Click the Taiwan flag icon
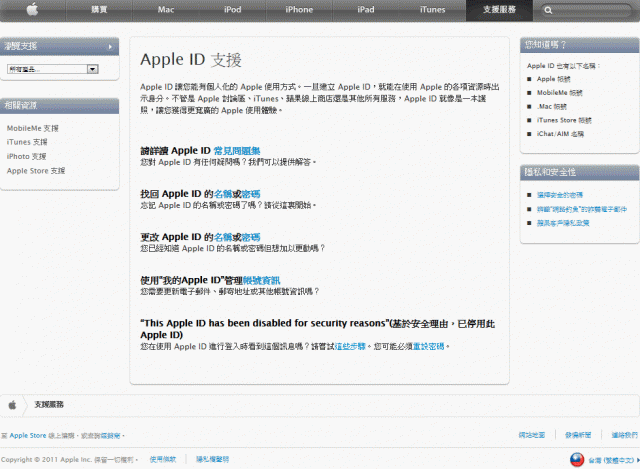Screen dimensions: 640x469 click(577, 460)
